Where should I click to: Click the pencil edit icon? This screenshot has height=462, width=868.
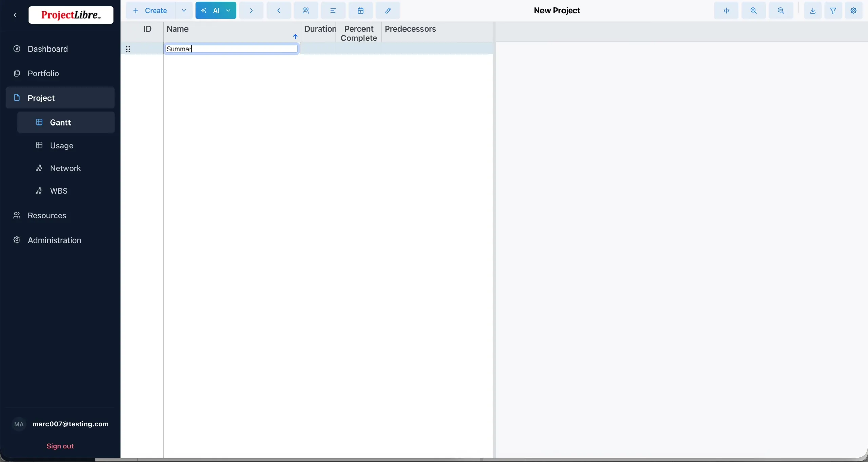point(388,11)
